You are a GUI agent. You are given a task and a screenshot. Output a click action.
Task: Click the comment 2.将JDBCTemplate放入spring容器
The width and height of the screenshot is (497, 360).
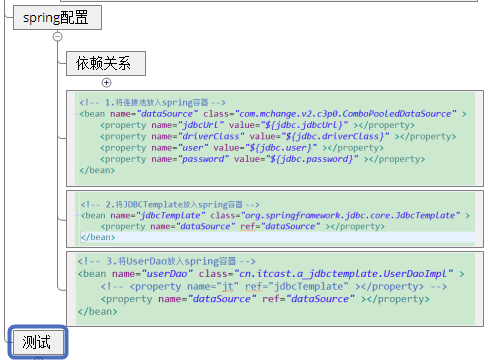click(170, 204)
